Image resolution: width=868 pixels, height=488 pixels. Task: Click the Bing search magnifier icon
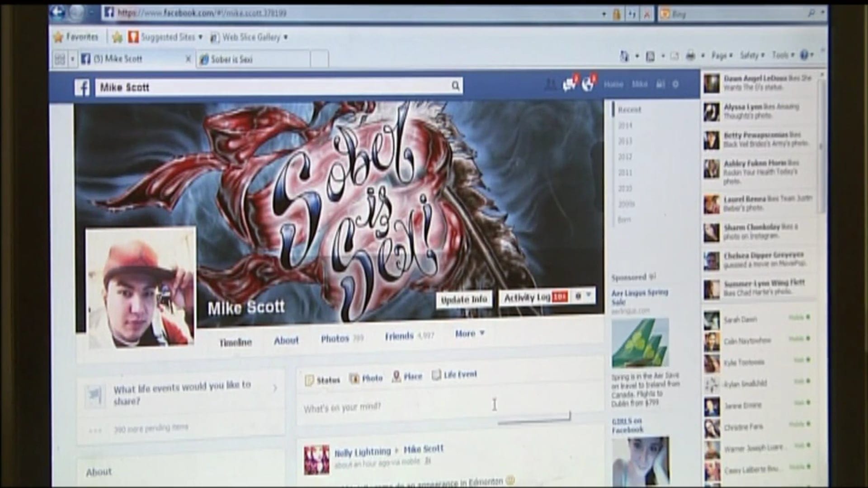(811, 14)
